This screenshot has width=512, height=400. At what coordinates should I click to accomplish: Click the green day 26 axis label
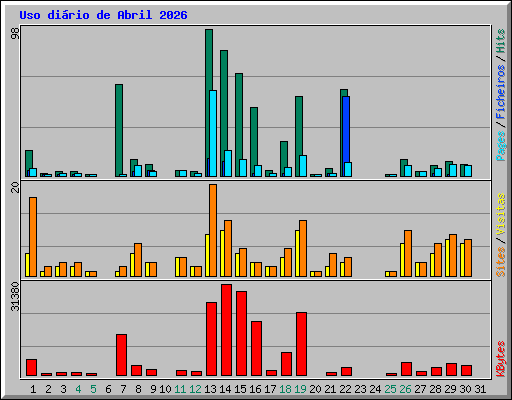coord(405,389)
